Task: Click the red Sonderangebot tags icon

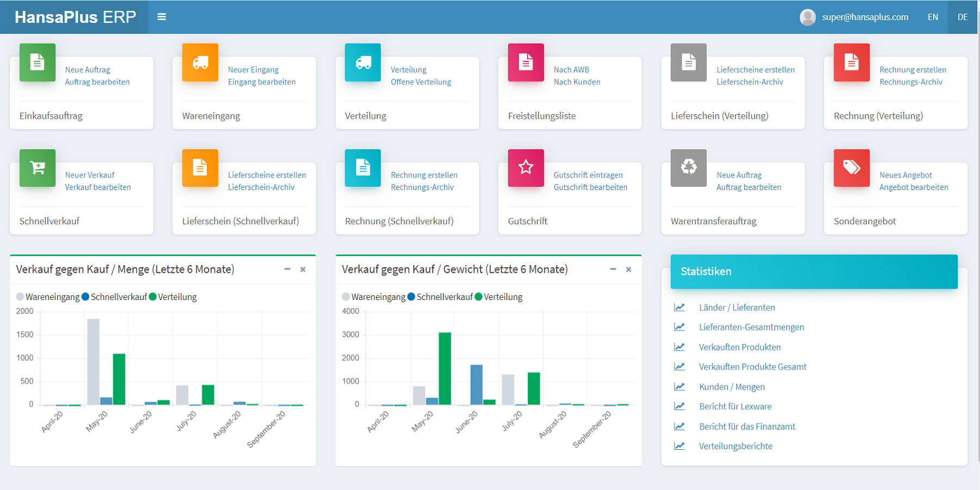Action: click(851, 168)
